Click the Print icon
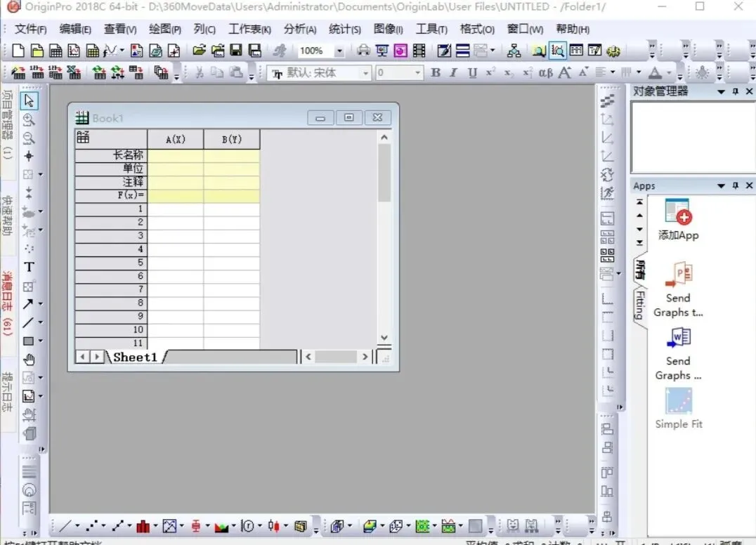The height and width of the screenshot is (545, 756). pyautogui.click(x=363, y=50)
